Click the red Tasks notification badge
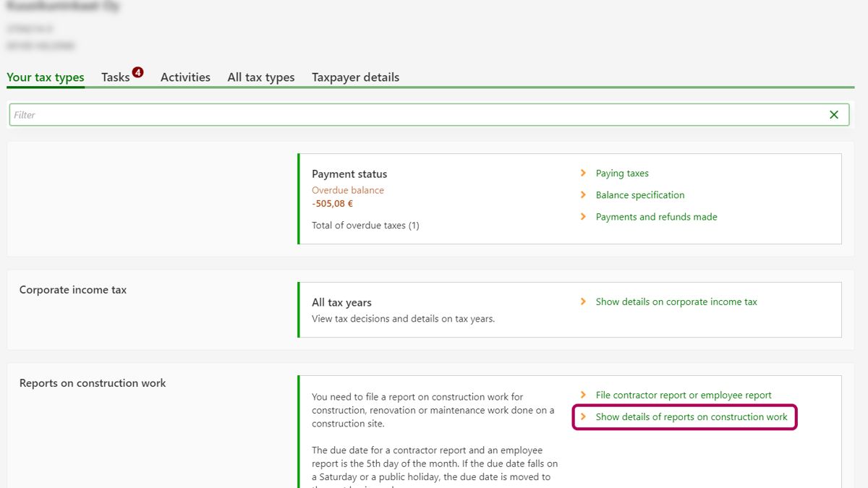The height and width of the screenshot is (488, 868). click(138, 72)
